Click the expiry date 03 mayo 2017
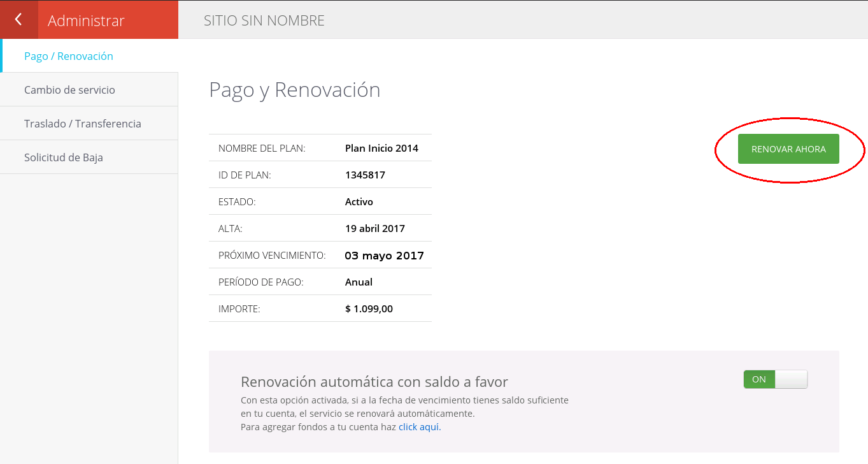The width and height of the screenshot is (868, 464). click(x=385, y=256)
